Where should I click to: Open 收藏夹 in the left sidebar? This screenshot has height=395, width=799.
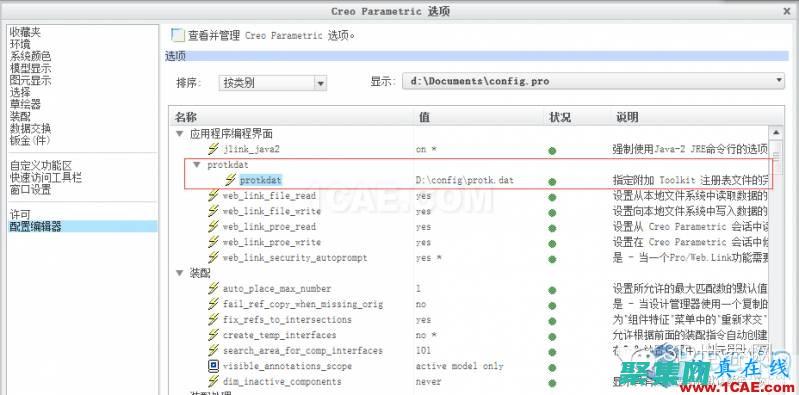tap(25, 32)
